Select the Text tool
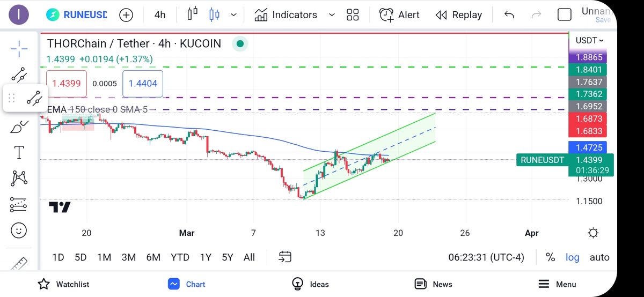Screen dimensions: 644x297 tap(19, 152)
